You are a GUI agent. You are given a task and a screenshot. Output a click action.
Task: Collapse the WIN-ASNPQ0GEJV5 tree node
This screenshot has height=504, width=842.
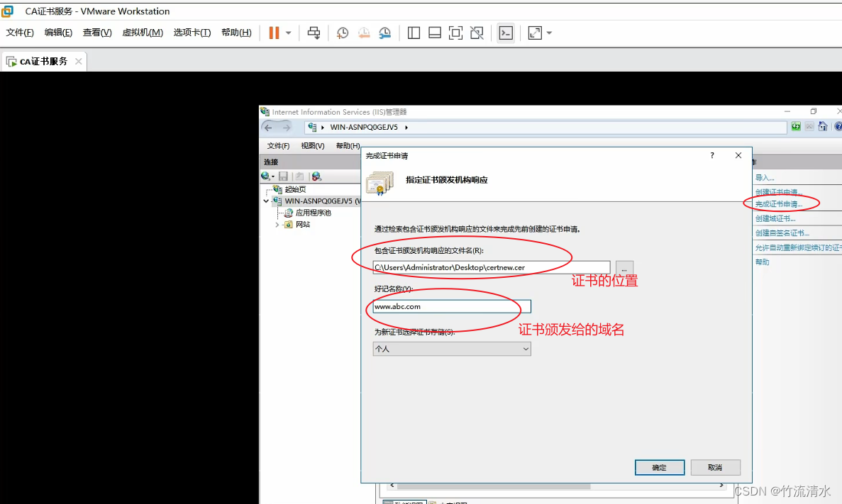pos(266,201)
